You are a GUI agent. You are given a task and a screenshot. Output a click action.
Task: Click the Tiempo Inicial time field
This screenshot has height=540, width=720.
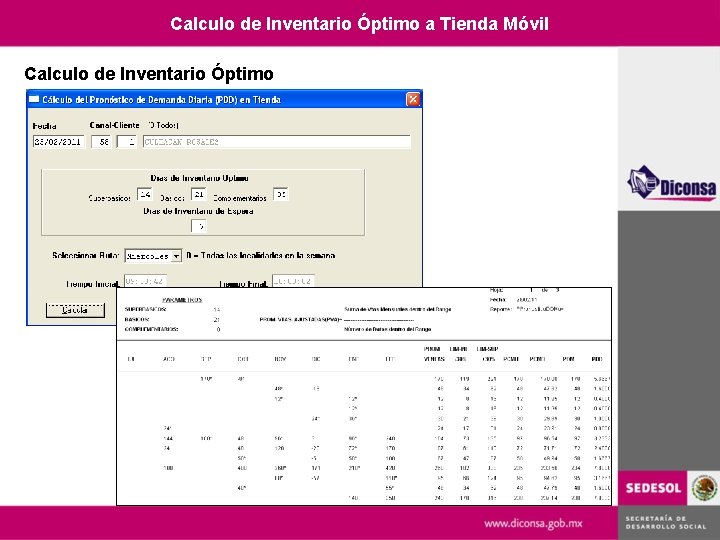[x=145, y=281]
